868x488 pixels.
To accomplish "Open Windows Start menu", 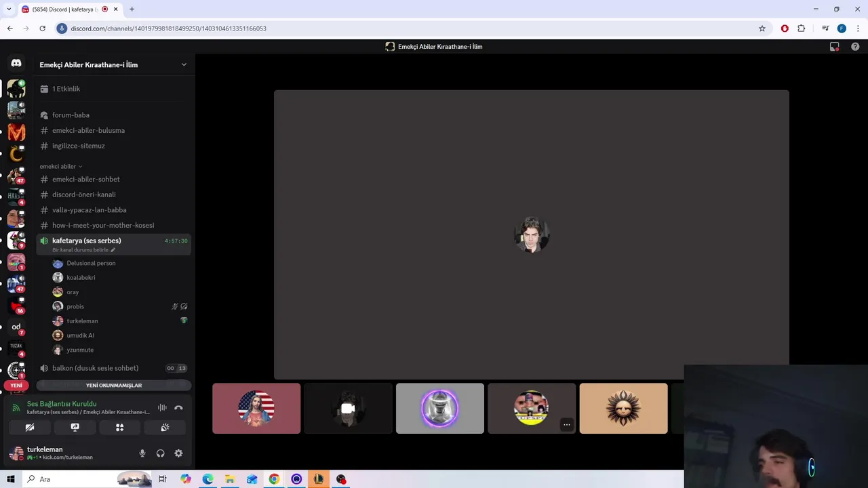I will [11, 479].
